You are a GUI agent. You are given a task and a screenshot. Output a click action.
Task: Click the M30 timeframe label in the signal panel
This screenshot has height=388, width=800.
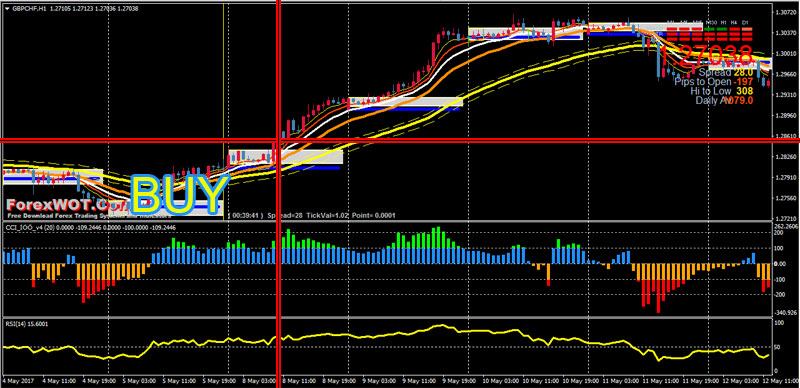[711, 22]
